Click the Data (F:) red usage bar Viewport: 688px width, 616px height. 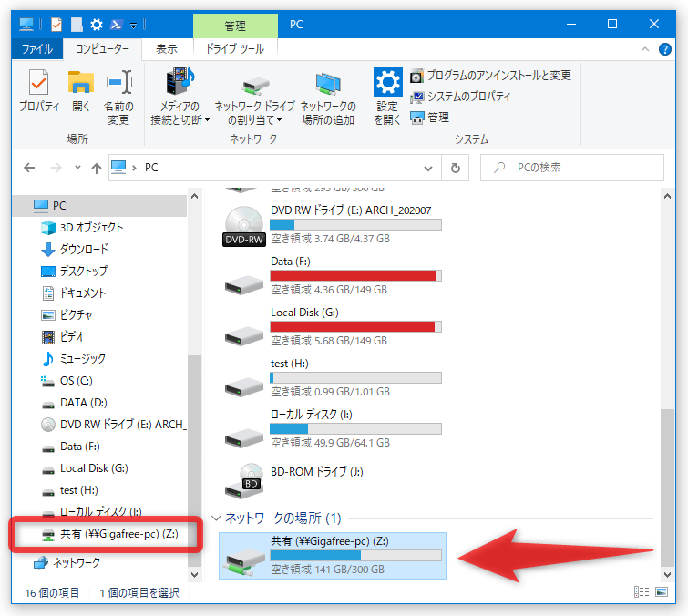pos(355,275)
